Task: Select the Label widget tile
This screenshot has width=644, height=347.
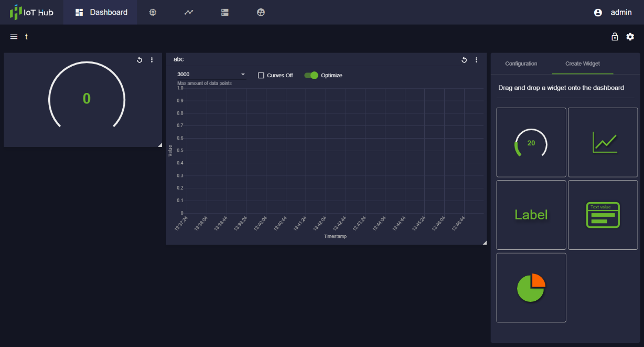Action: tap(531, 215)
